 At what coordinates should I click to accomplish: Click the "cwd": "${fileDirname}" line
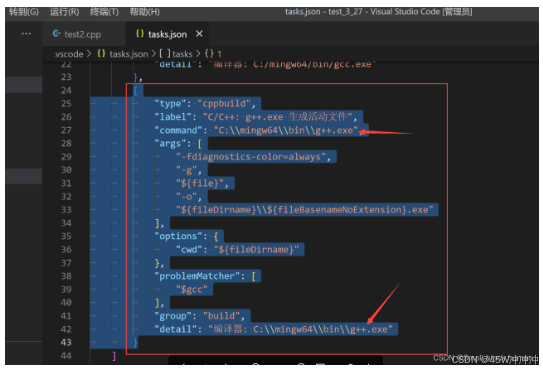(x=237, y=249)
